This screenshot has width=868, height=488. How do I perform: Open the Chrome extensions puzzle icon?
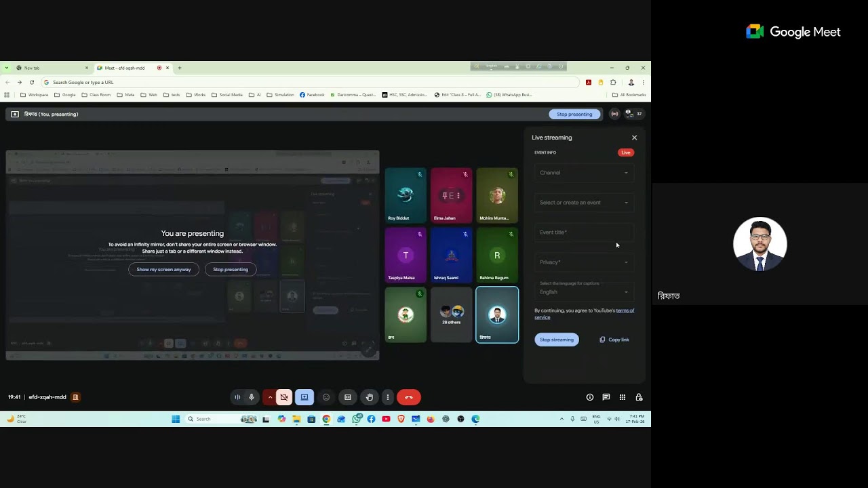click(x=613, y=83)
